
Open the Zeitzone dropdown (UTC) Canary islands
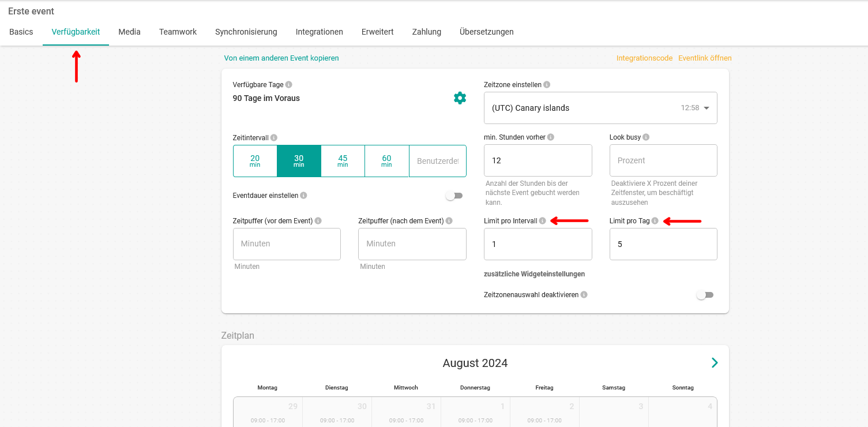pos(600,108)
